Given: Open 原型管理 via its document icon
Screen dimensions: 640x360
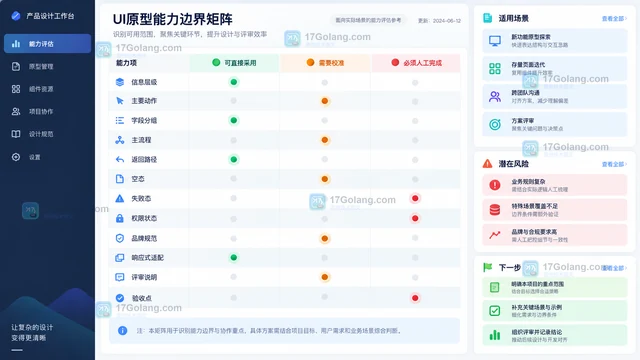Looking at the screenshot, I should coord(16,67).
